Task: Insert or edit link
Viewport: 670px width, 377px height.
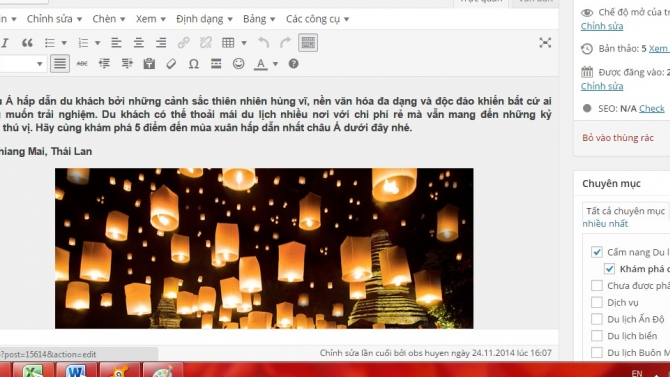Action: (x=184, y=43)
